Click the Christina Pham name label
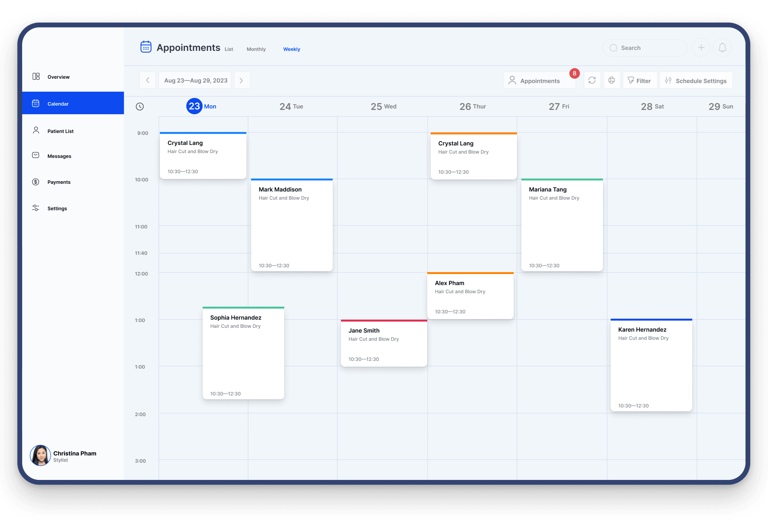The image size is (768, 532). point(75,453)
